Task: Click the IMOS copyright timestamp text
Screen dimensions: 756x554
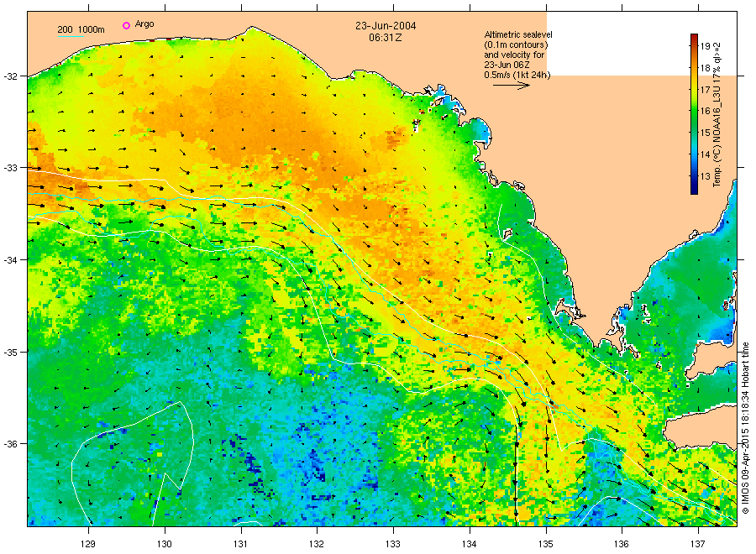Action: pyautogui.click(x=745, y=428)
